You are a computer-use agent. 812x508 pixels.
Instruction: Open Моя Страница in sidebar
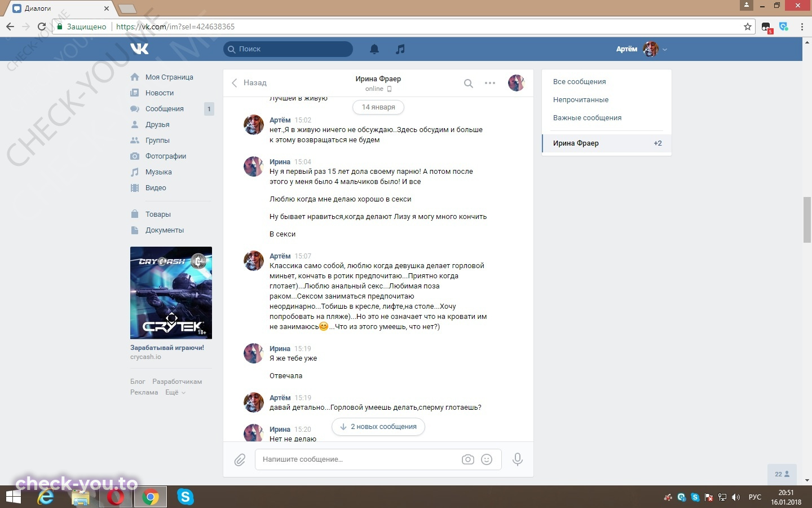[169, 77]
